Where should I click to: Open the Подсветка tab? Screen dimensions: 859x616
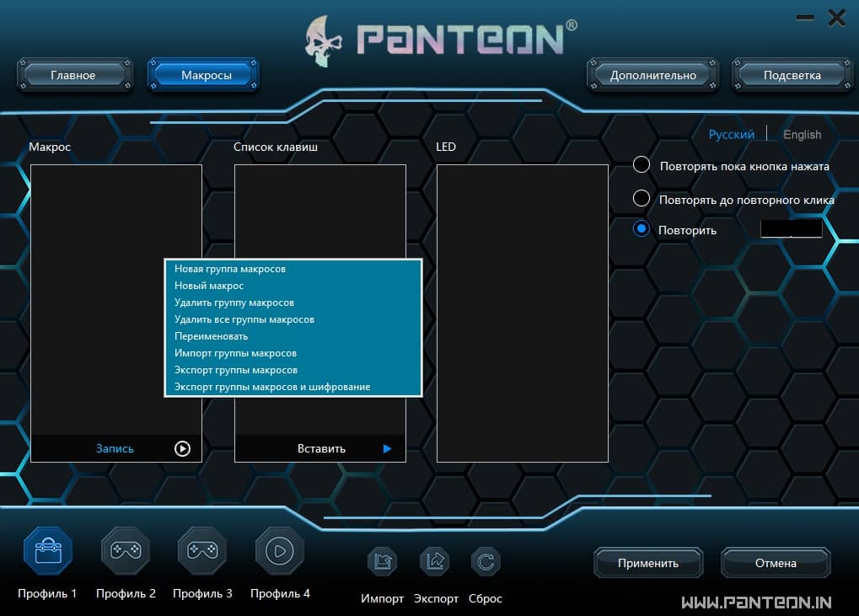coord(792,75)
